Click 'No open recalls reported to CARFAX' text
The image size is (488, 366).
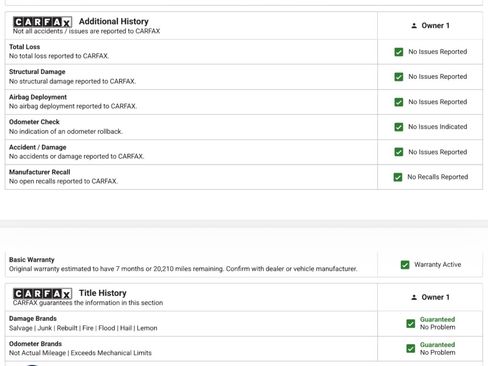63,181
